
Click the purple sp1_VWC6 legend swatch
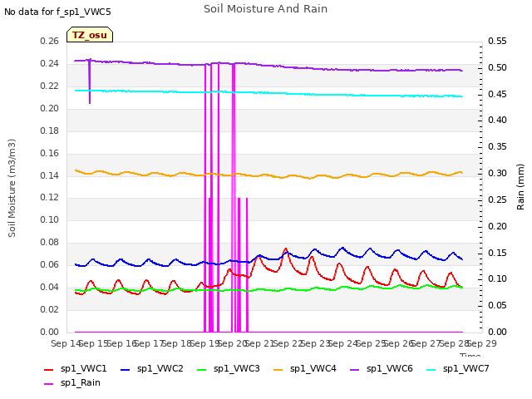tap(355, 369)
